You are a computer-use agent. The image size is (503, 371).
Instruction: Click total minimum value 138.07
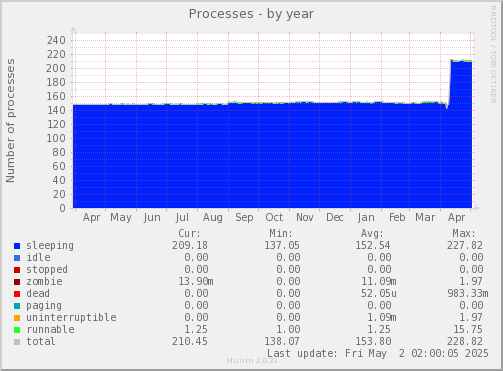coord(282,341)
